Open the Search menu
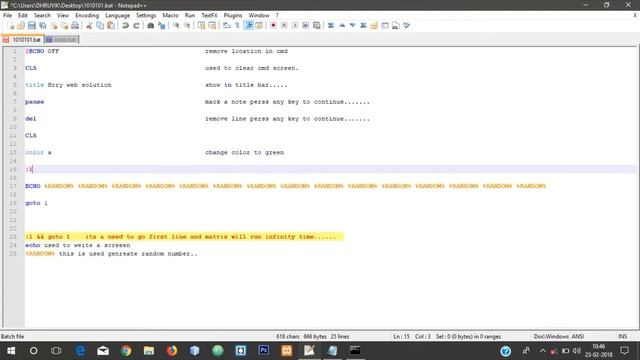Viewport: 640px width, 360px height. coord(42,16)
